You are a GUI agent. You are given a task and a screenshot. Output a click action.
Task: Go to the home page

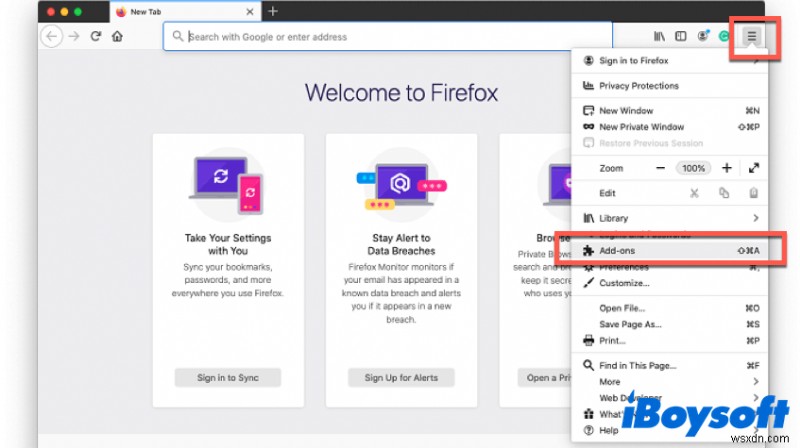coord(117,36)
